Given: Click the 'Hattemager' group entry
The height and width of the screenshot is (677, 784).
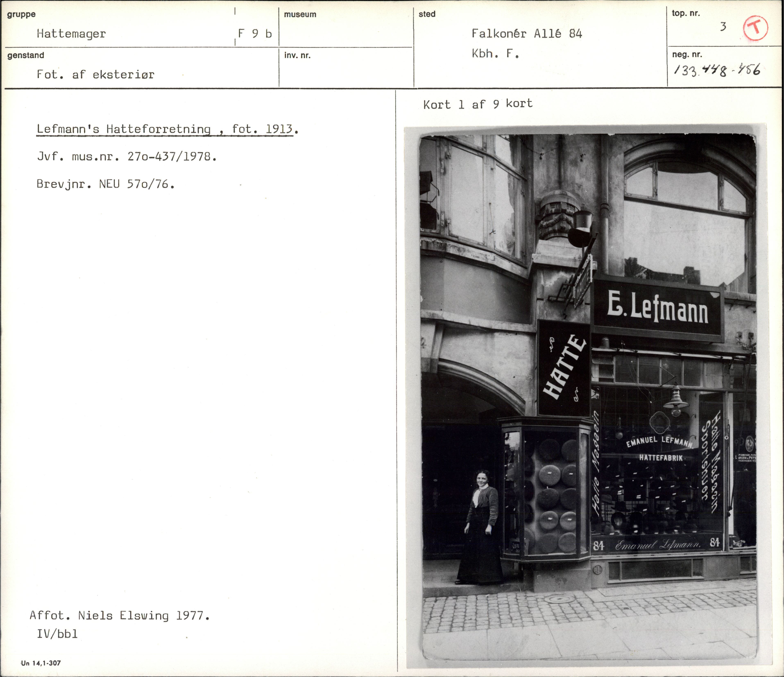Looking at the screenshot, I should 71,34.
